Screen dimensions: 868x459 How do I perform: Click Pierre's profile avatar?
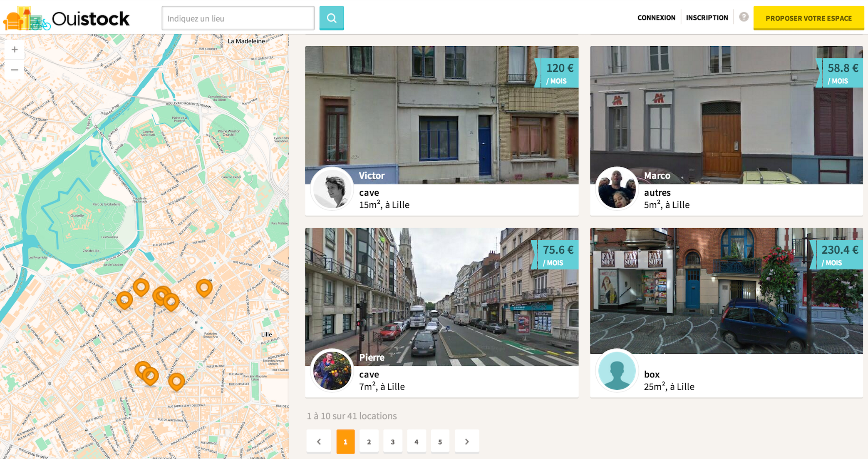pos(332,370)
